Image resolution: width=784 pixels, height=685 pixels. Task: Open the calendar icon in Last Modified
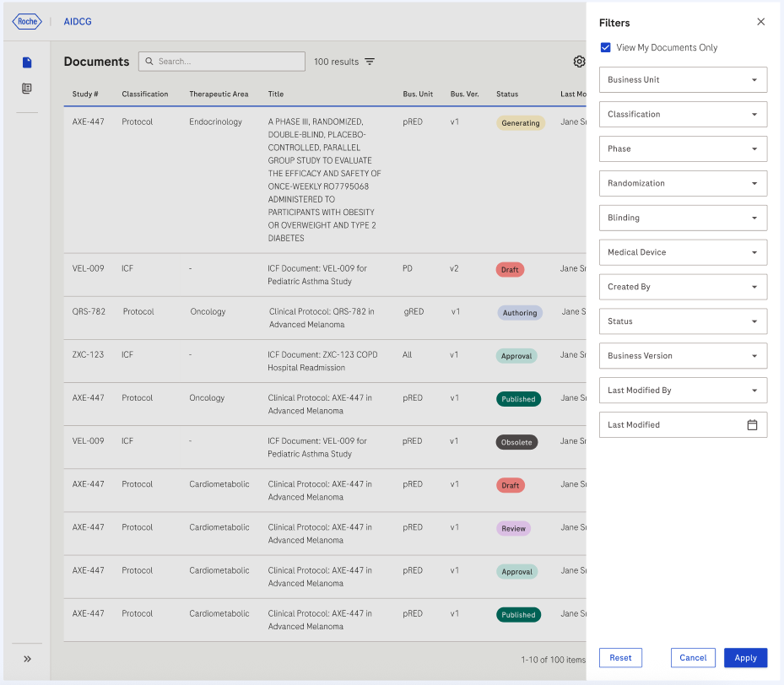coord(752,425)
